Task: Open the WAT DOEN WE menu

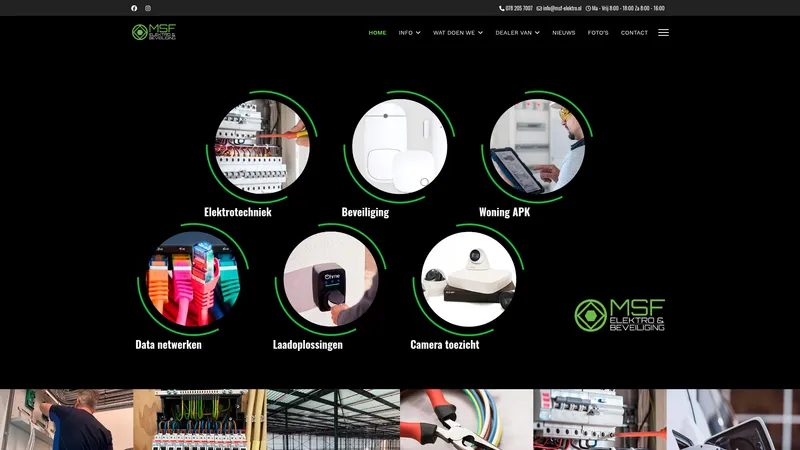Action: pos(454,33)
